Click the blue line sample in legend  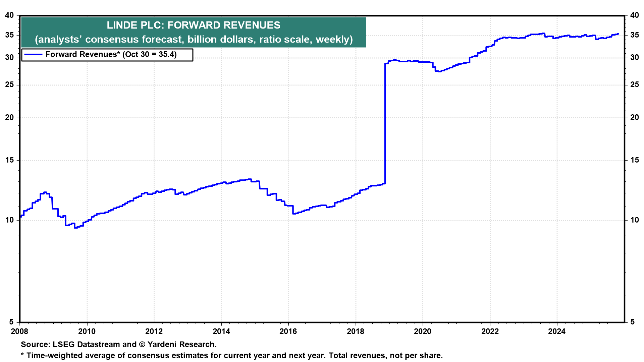pos(33,55)
